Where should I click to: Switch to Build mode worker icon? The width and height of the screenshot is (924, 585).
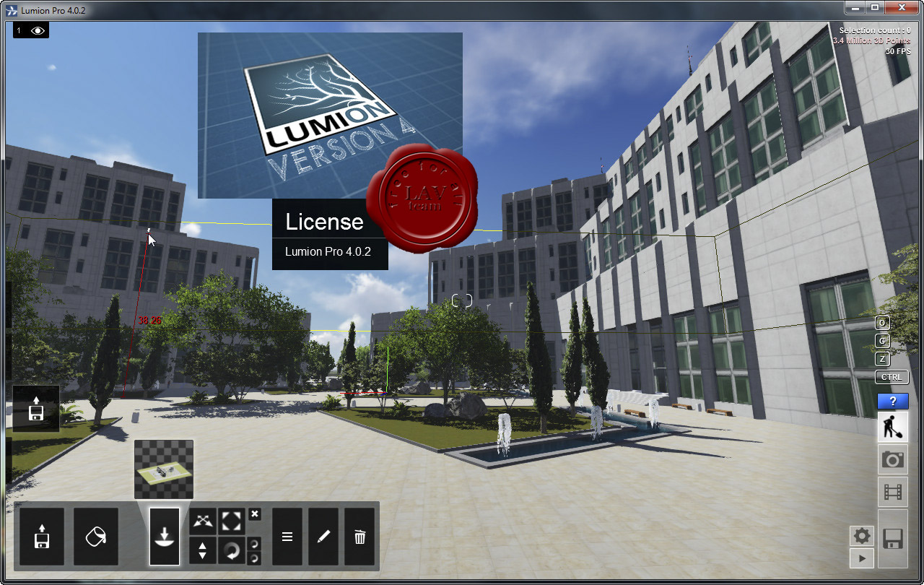[893, 428]
